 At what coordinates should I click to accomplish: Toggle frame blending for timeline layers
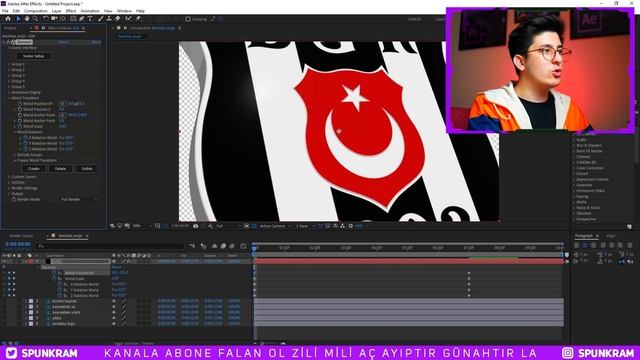tap(223, 246)
